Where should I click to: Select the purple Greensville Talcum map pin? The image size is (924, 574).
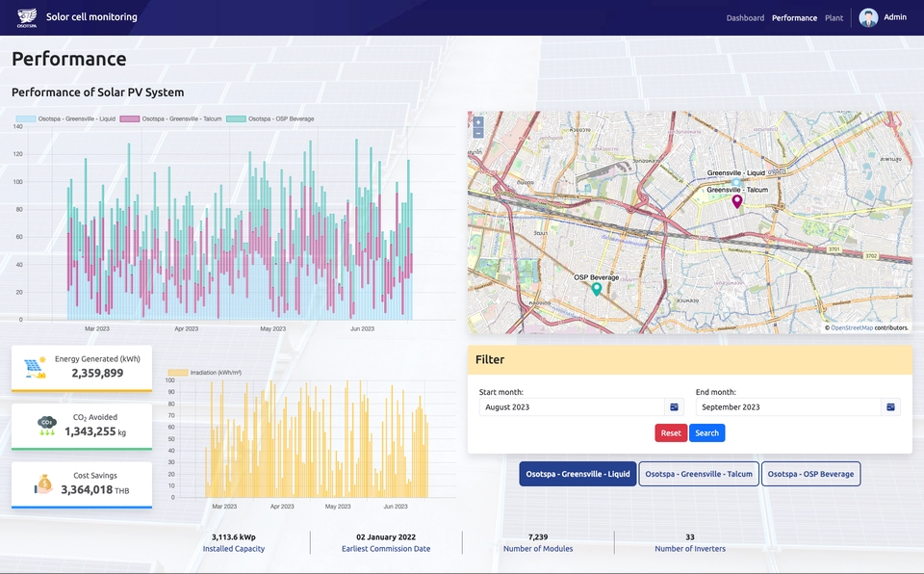(x=736, y=201)
